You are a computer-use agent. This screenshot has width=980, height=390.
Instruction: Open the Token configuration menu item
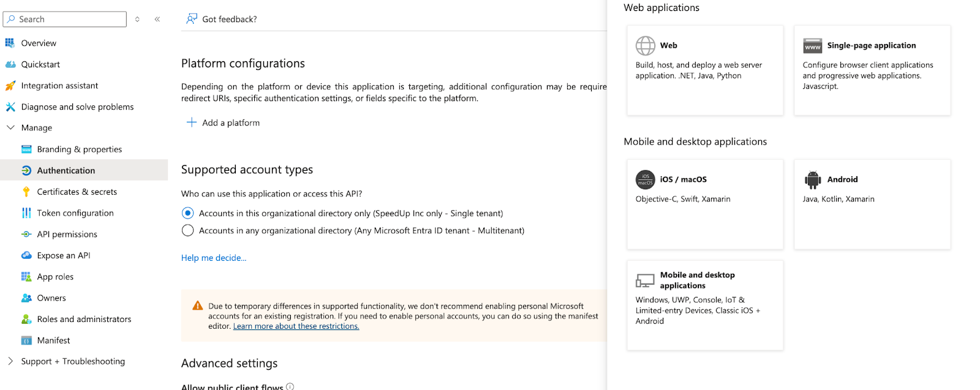[75, 213]
